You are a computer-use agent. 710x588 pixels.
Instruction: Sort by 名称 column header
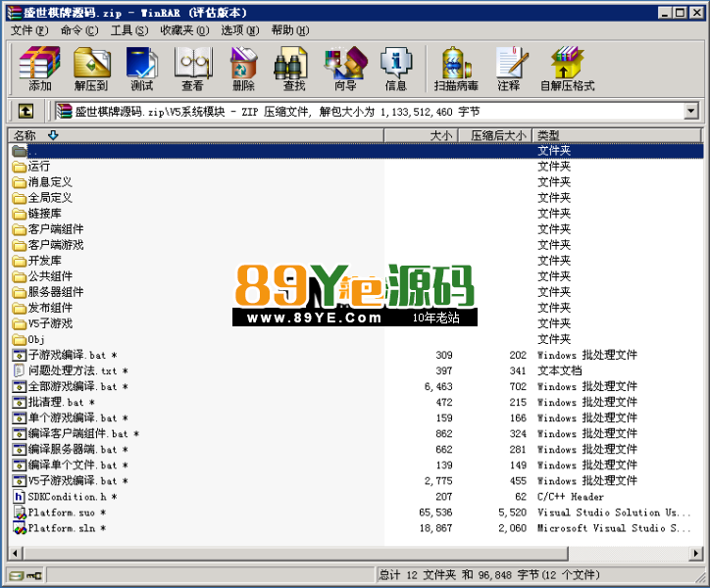pyautogui.click(x=195, y=135)
